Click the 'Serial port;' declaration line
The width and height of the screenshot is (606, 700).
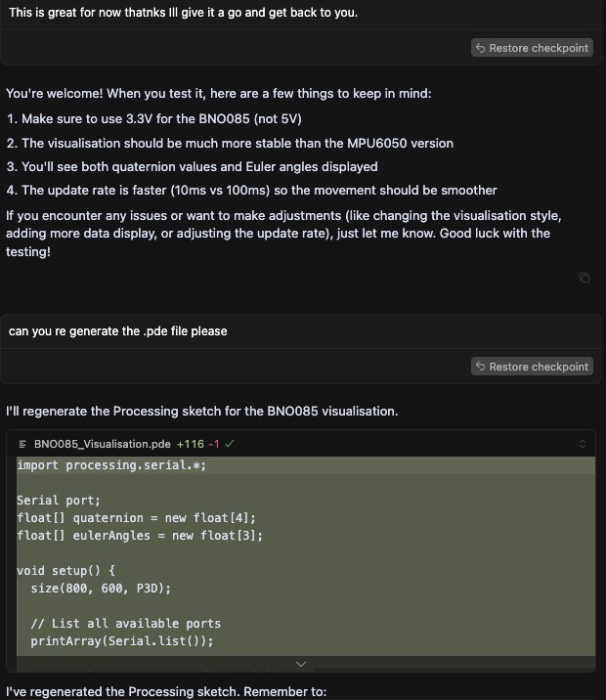(59, 501)
